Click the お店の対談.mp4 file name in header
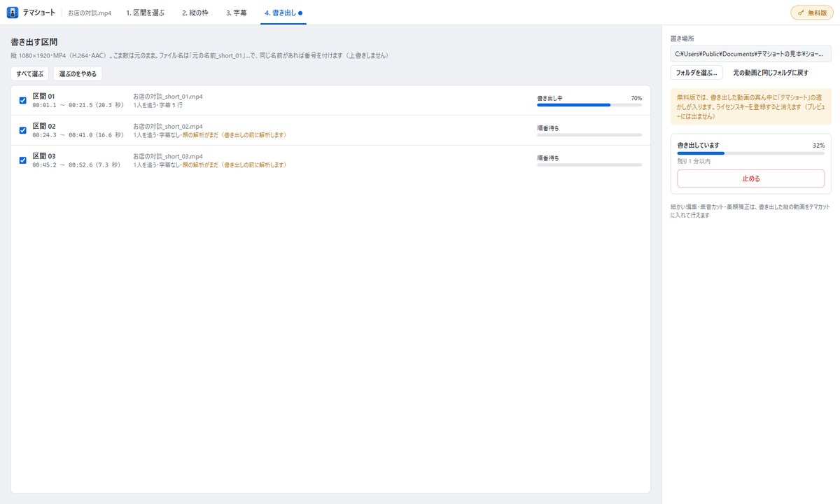Viewport: 840px width, 504px height. tap(90, 13)
